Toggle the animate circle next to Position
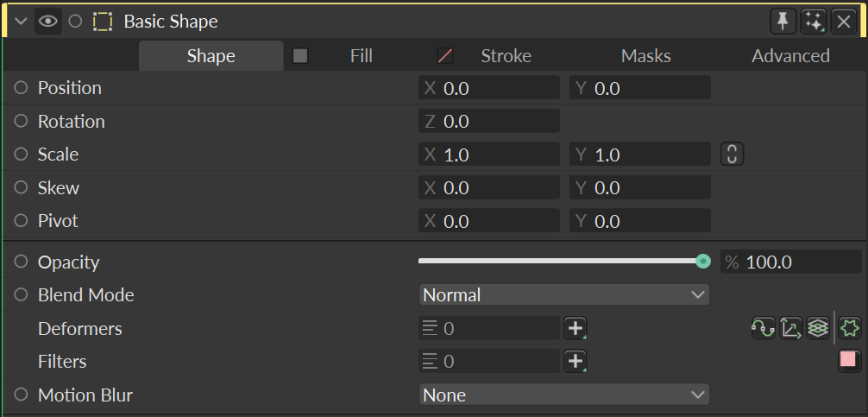868x417 pixels. 21,88
